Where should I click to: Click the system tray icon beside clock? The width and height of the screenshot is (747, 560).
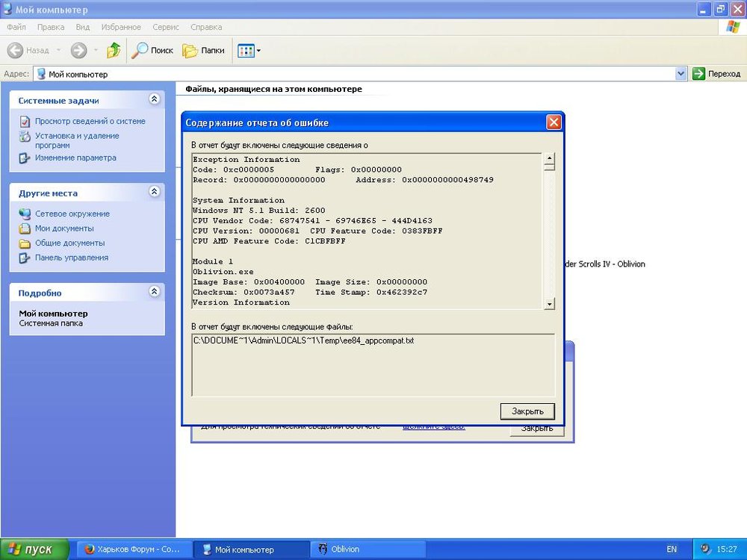pyautogui.click(x=706, y=549)
